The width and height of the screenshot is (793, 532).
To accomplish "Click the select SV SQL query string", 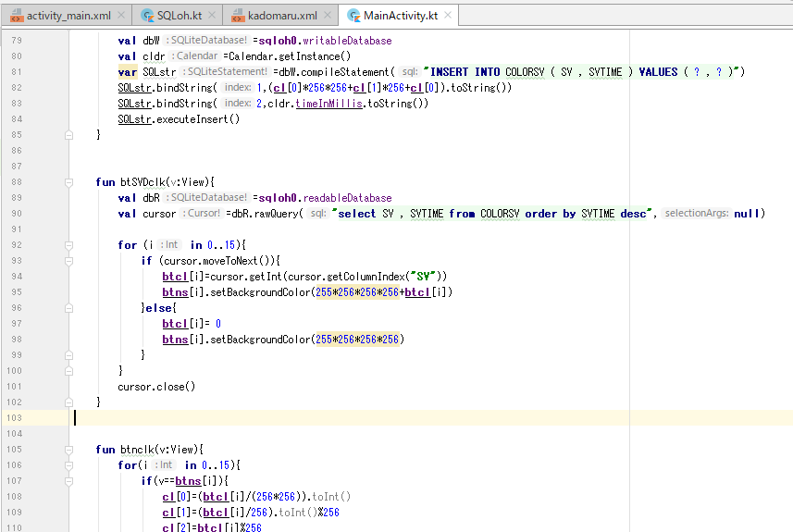I will tap(491, 214).
